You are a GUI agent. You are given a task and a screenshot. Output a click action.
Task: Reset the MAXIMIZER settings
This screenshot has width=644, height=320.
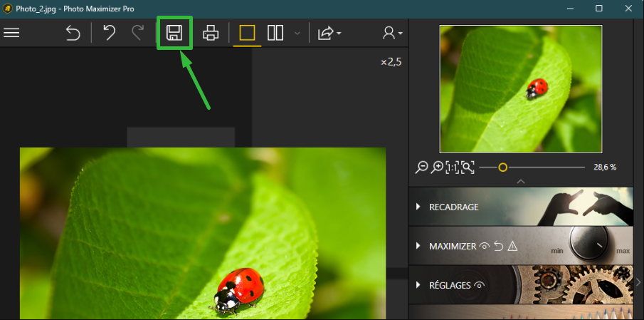point(499,247)
